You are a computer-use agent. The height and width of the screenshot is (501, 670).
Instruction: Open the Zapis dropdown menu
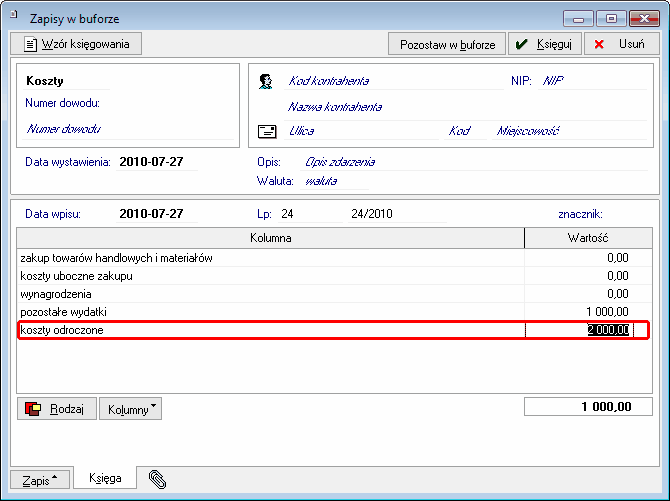tap(41, 479)
